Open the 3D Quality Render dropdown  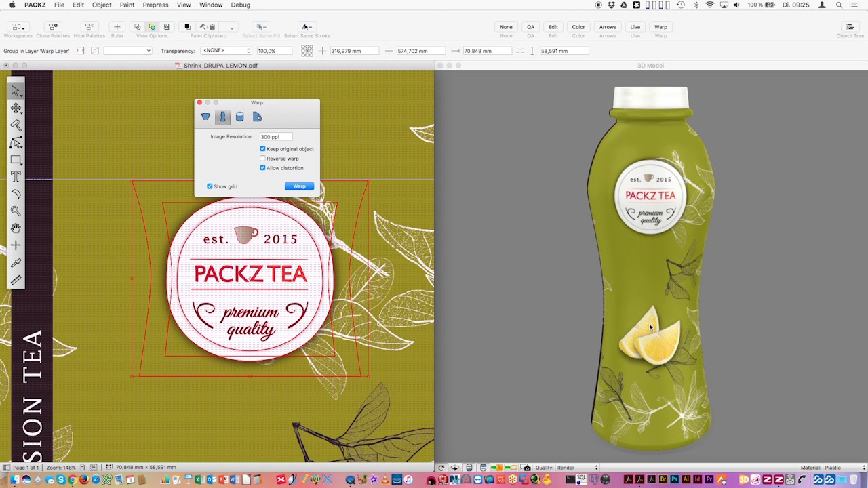(578, 468)
